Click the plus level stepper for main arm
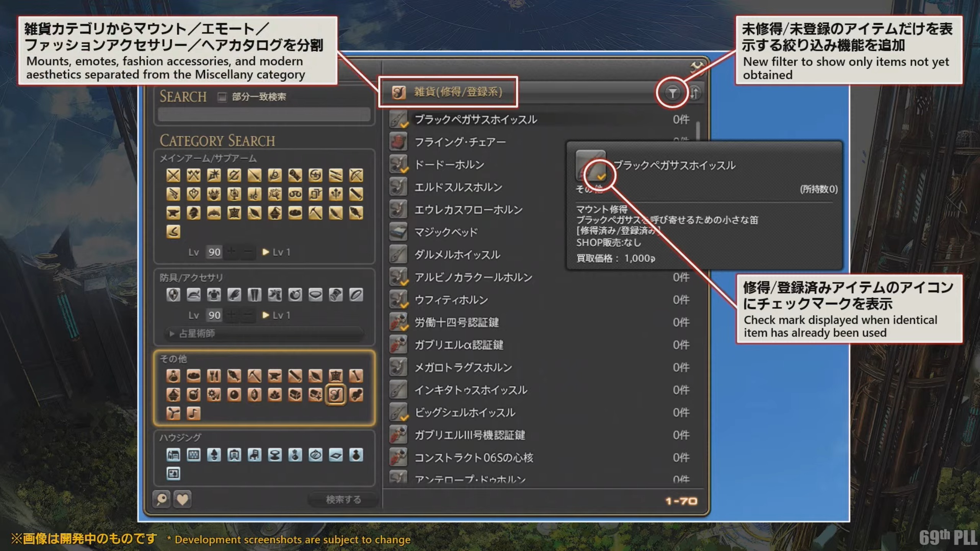Image resolution: width=980 pixels, height=551 pixels. pyautogui.click(x=231, y=252)
